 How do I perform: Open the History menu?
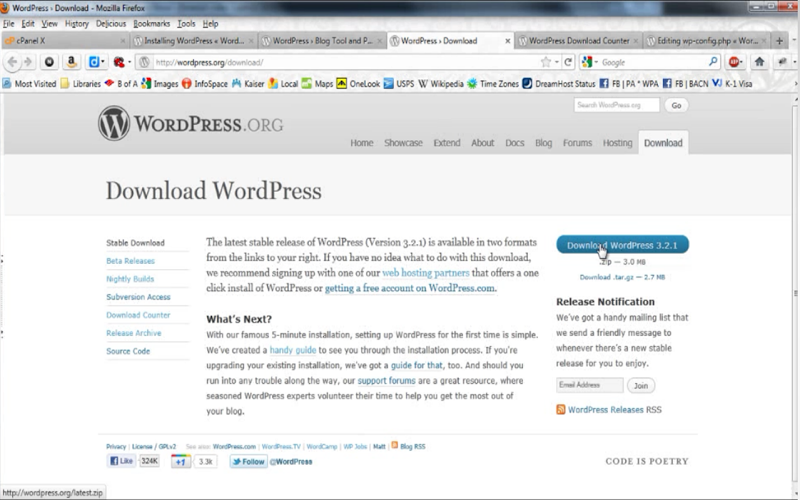coord(77,23)
